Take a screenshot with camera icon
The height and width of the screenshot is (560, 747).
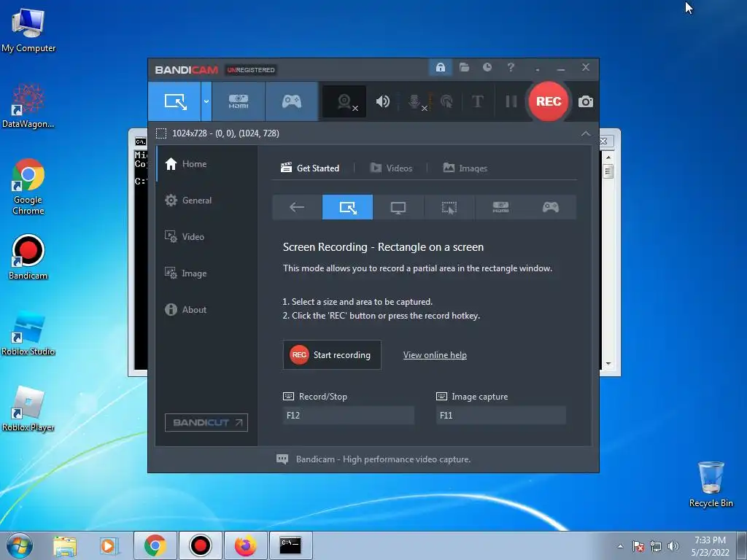(x=586, y=101)
